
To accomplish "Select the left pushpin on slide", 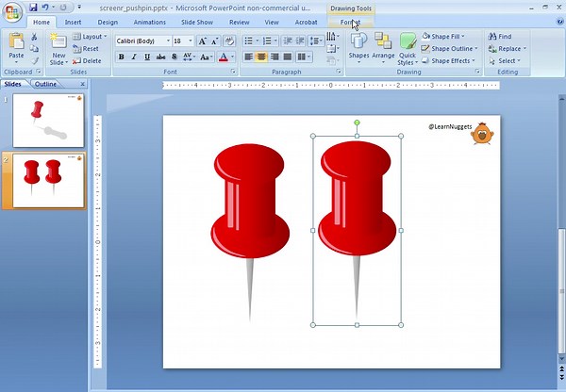I will pyautogui.click(x=250, y=232).
